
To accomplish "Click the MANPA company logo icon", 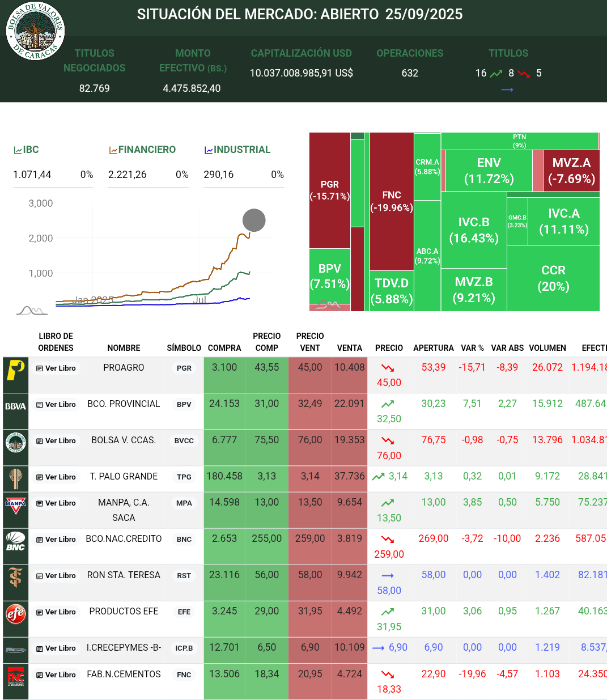I will coord(15,505).
